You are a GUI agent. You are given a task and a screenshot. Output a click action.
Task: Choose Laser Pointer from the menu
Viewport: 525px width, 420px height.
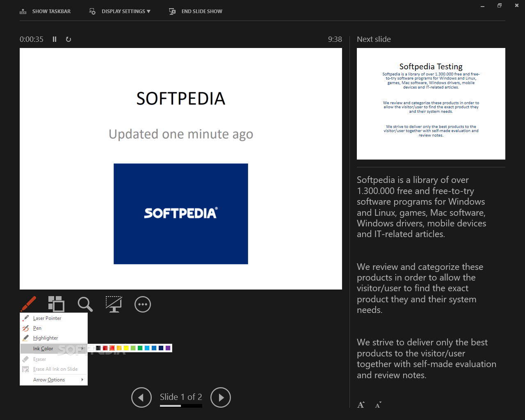click(x=54, y=318)
